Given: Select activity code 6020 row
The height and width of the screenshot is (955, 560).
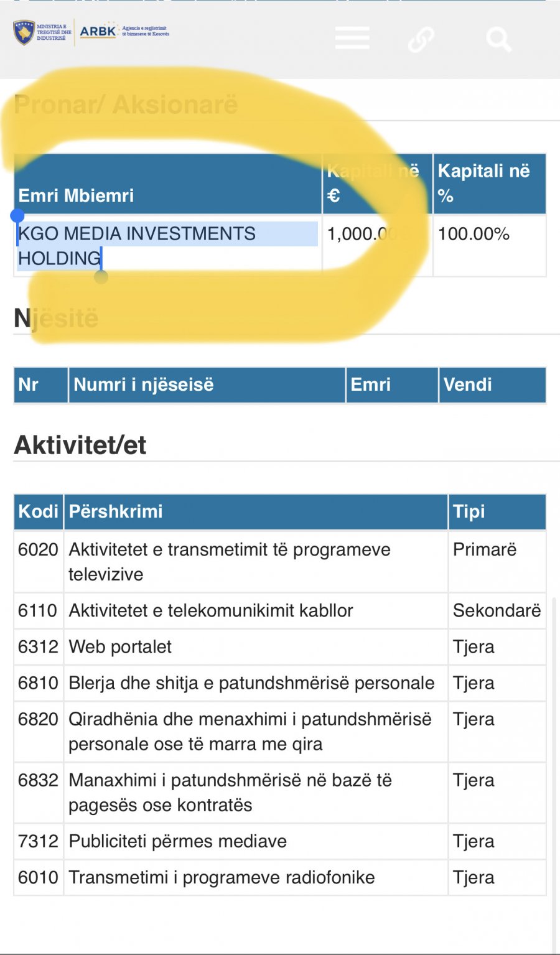Looking at the screenshot, I should [x=280, y=562].
